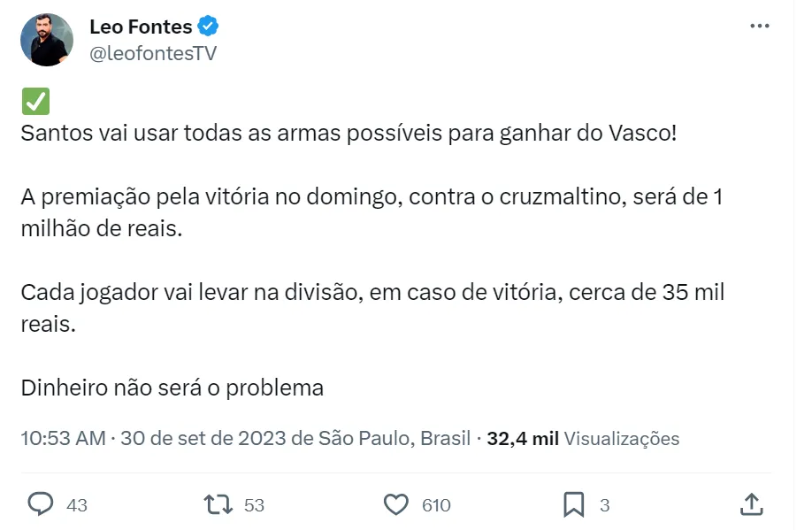Open the share icon options
Screen dimensions: 812x530
[751, 504]
